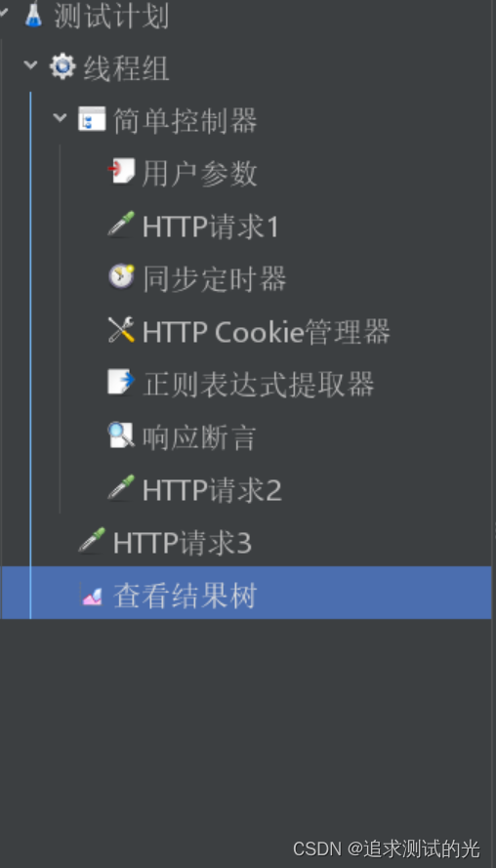Click the 查看结果树 listener icon
The height and width of the screenshot is (868, 496).
[92, 596]
